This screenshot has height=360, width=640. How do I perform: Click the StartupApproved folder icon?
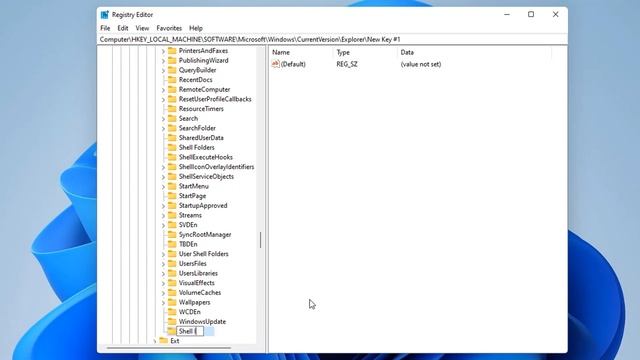[x=172, y=205]
